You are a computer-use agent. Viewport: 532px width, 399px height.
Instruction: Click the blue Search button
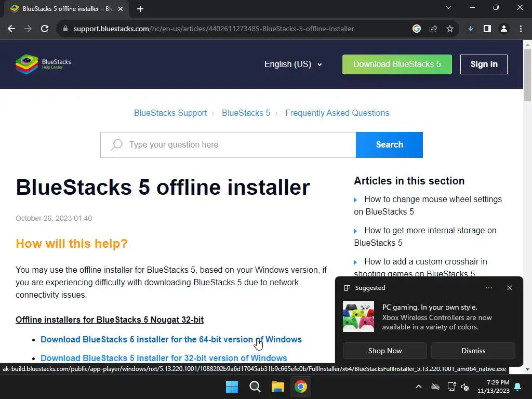point(389,145)
